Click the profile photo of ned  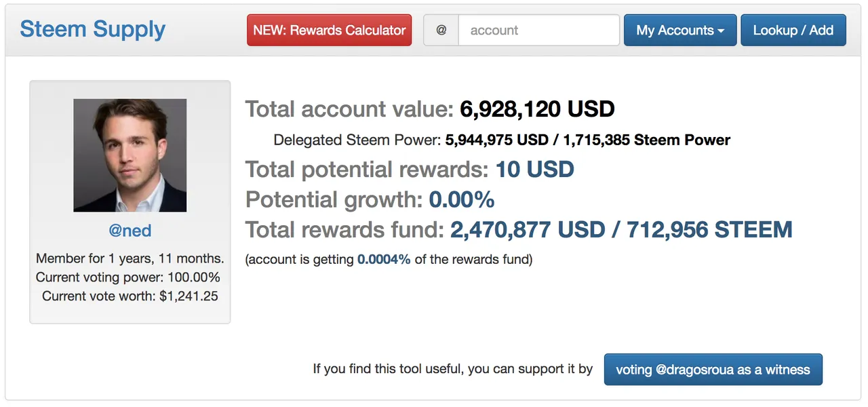click(x=130, y=155)
